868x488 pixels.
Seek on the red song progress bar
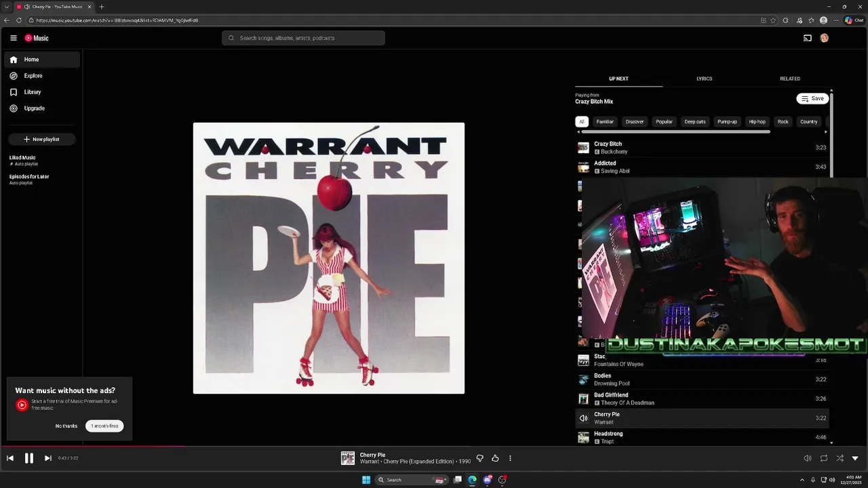(x=94, y=446)
